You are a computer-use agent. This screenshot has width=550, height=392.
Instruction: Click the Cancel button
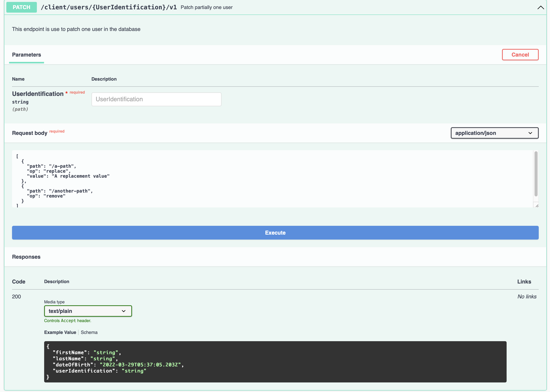coord(520,55)
